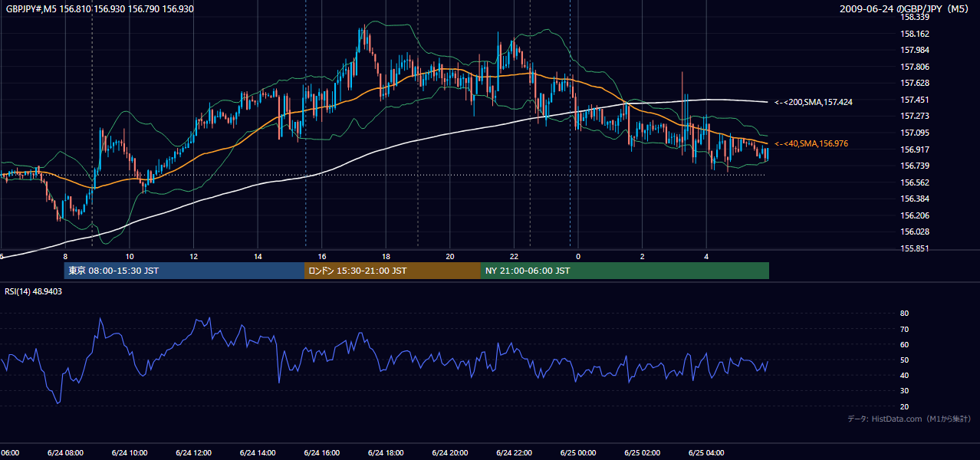
Task: Select bottom time label 6/24 12:00
Action: click(x=193, y=452)
